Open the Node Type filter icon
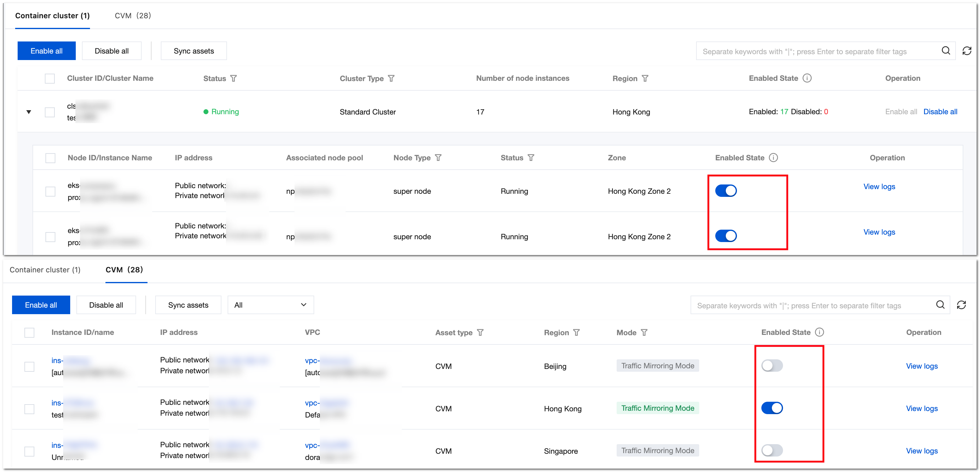This screenshot has height=472, width=980. (x=438, y=158)
